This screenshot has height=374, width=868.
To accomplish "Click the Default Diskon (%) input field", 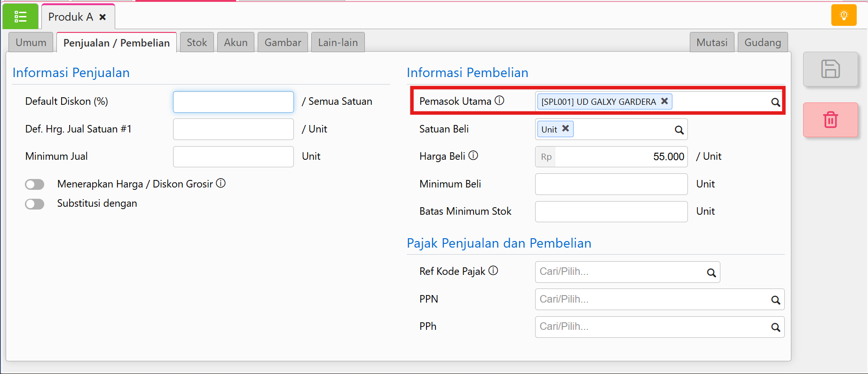I will [233, 102].
